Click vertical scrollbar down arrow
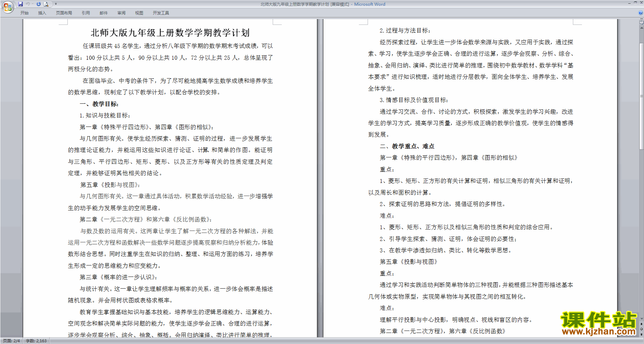644x344 pixels. point(641,319)
